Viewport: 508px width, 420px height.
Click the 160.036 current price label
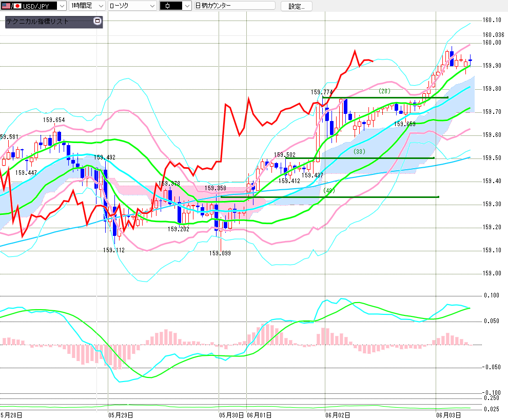[494, 35]
